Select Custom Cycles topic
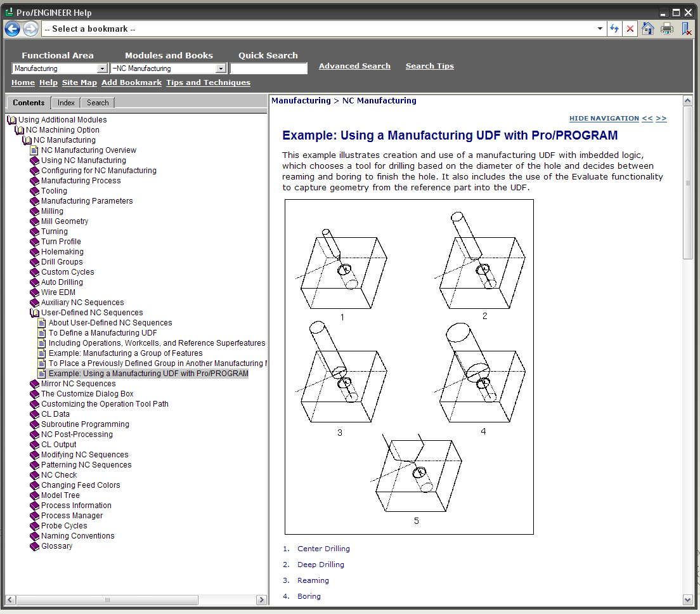This screenshot has width=700, height=614. click(x=68, y=272)
